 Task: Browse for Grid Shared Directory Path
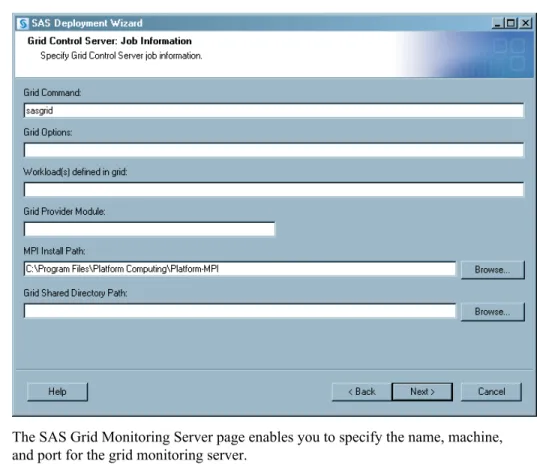click(492, 312)
